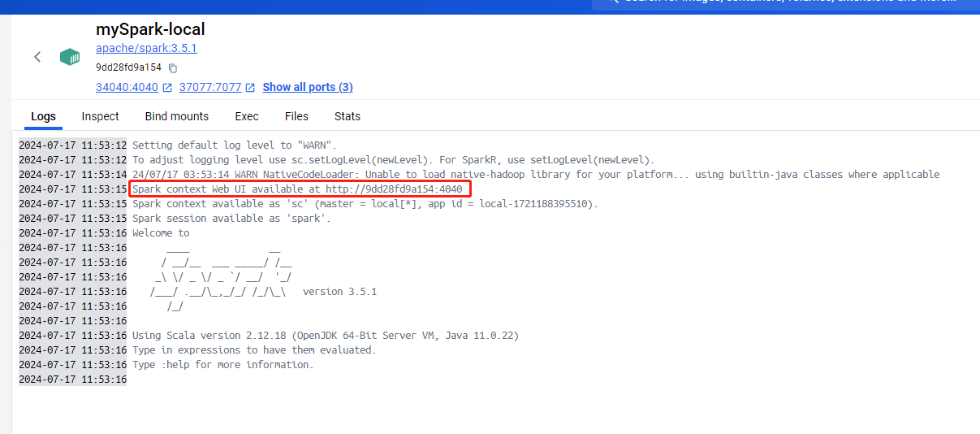
Task: Open the Bind mounts tab
Action: tap(177, 116)
